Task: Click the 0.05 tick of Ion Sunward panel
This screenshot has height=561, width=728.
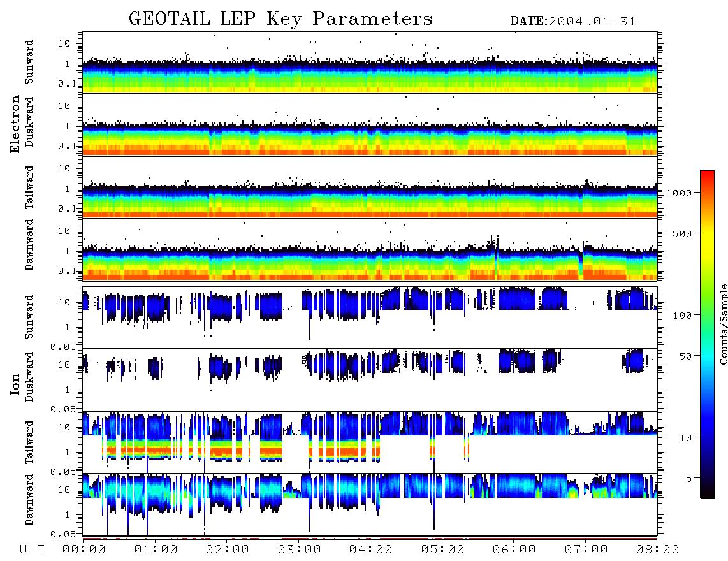Action: [63, 346]
